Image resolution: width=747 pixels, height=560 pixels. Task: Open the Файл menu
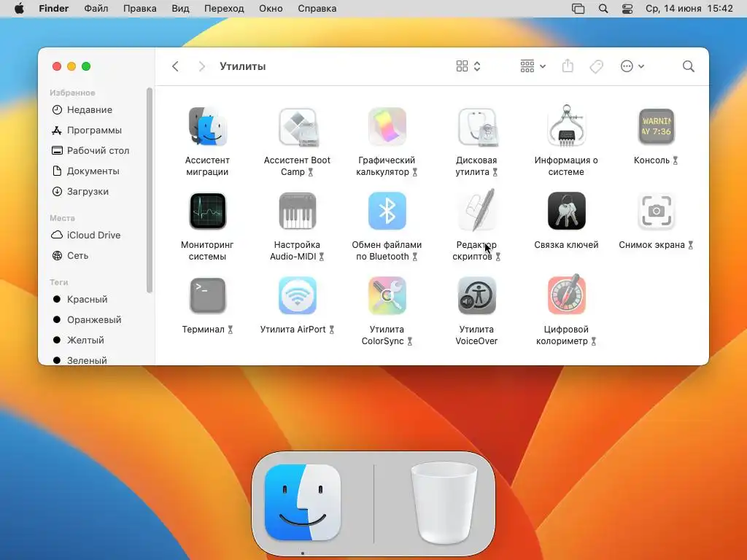pos(96,9)
